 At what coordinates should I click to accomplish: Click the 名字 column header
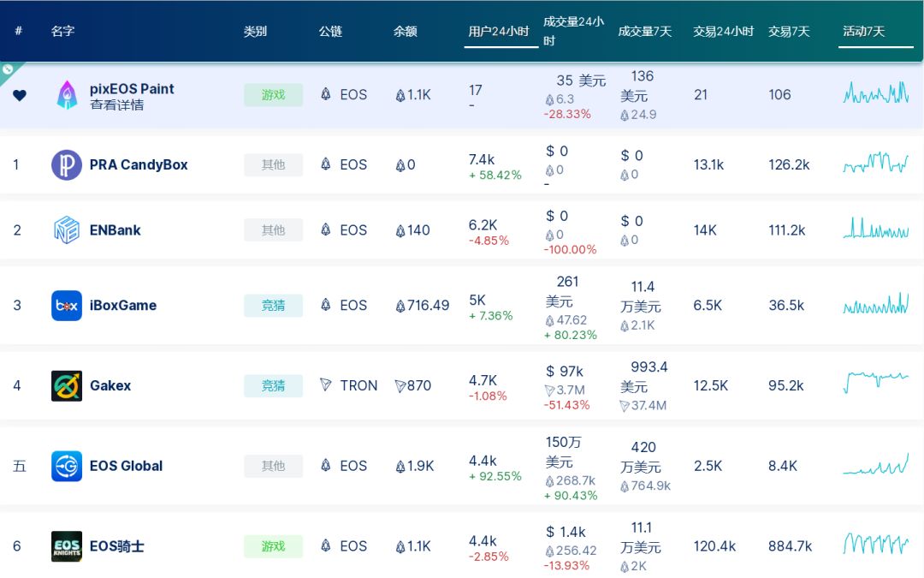[62, 32]
